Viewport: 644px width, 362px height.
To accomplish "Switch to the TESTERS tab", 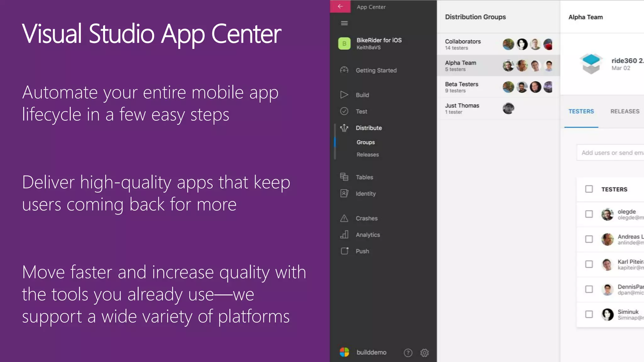I will tap(581, 111).
